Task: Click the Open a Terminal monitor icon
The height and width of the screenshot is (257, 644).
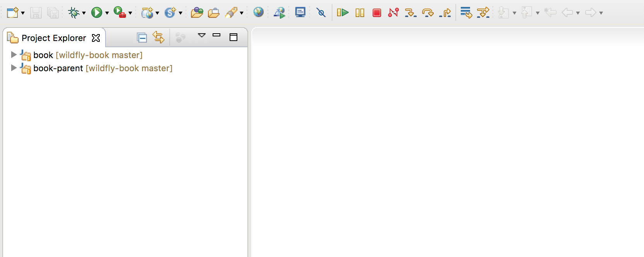Action: tap(300, 12)
